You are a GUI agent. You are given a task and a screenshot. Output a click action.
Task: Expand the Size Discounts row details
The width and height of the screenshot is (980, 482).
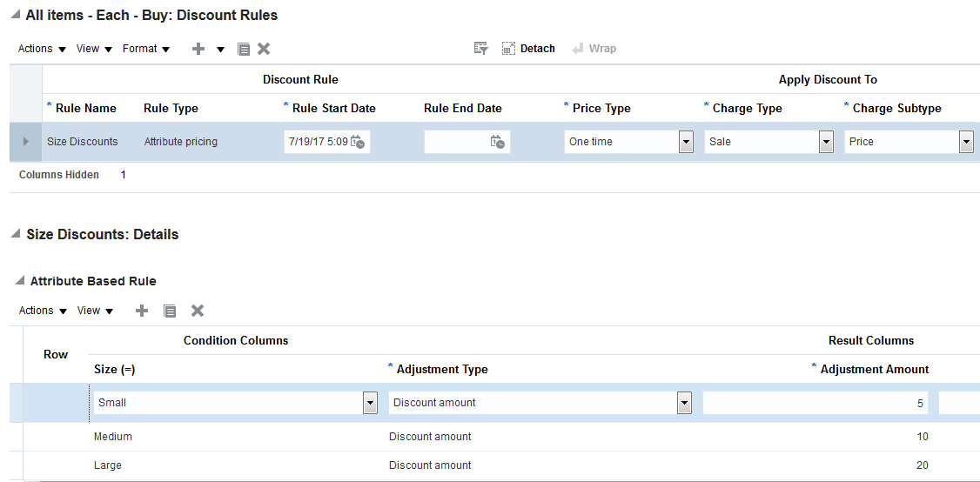[x=25, y=142]
